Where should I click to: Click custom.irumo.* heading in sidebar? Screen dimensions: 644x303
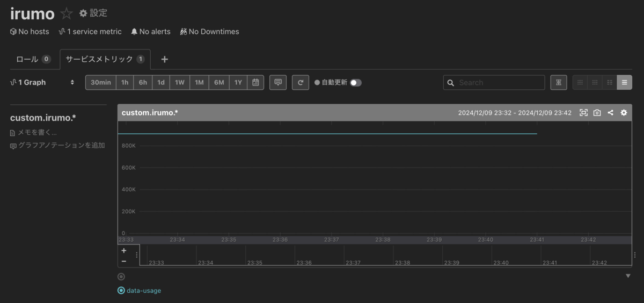click(43, 118)
